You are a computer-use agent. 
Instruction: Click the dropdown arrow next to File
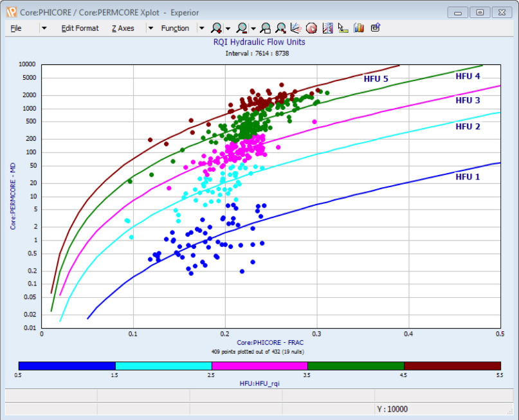pos(44,28)
